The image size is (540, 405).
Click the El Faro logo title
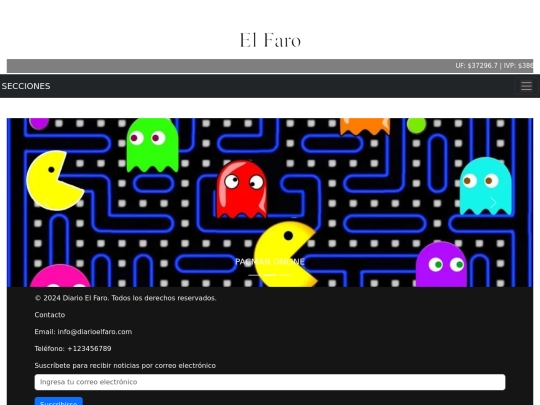click(270, 40)
